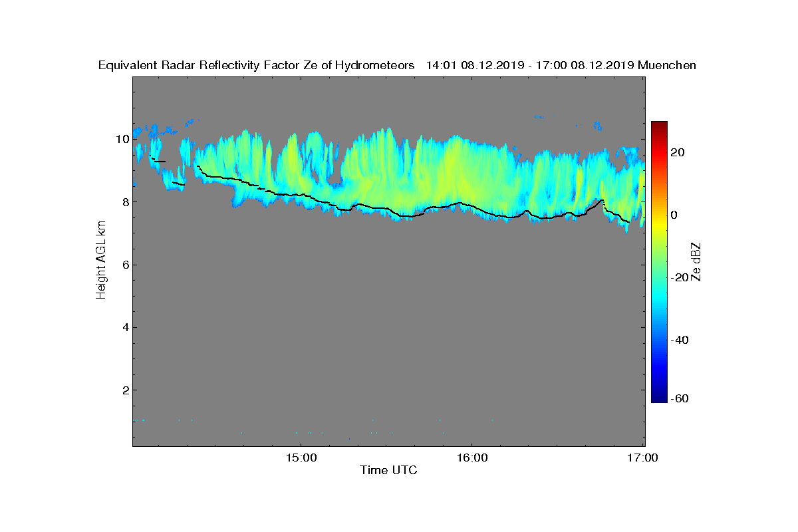
Task: Click the plot title text starting with "Equivalent Radar Reflectivity Factor"
Action: click(x=397, y=65)
